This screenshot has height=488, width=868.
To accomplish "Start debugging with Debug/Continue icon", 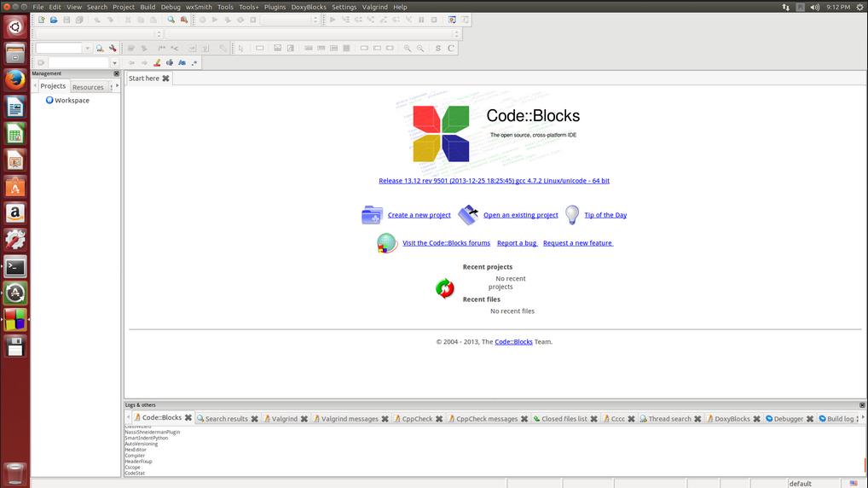I will tap(333, 20).
